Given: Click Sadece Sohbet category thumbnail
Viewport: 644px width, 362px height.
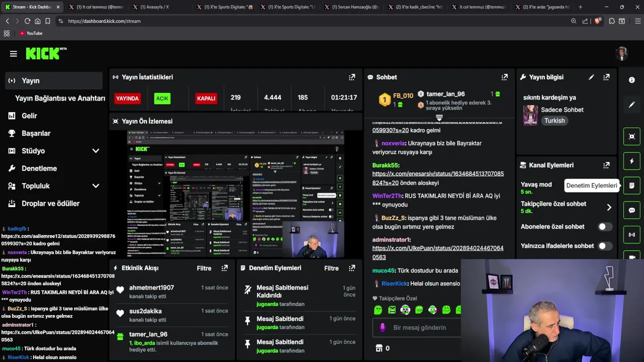Looking at the screenshot, I should tap(530, 115).
